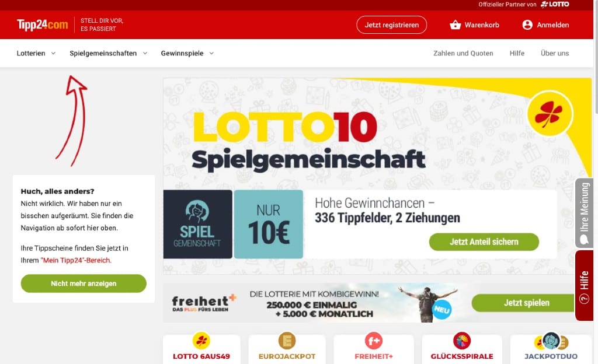Image resolution: width=598 pixels, height=364 pixels.
Task: Click the Tipp24.com logo
Action: click(x=42, y=24)
